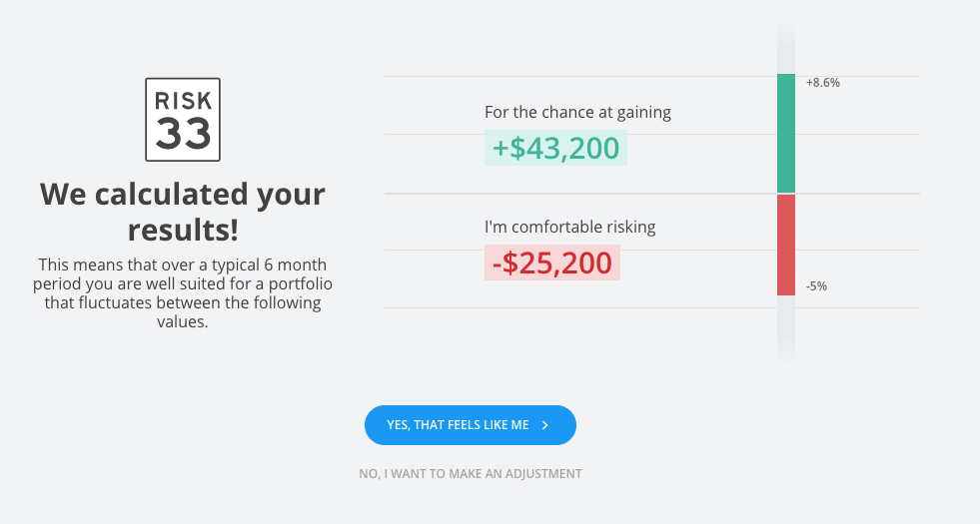Viewport: 980px width, 524px height.
Task: Click the +8.6% label beside the bar
Action: coord(822,83)
